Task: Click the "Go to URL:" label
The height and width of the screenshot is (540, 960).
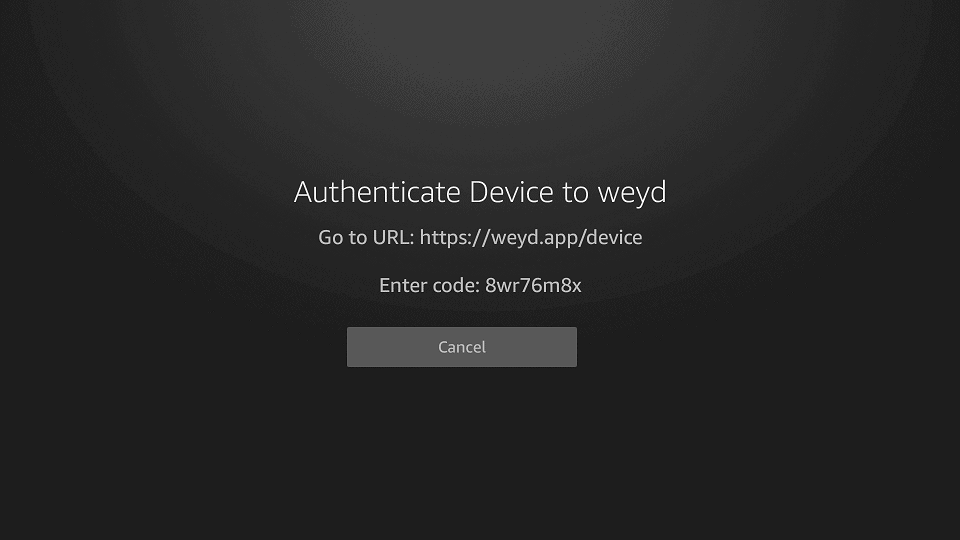Action: pos(366,238)
